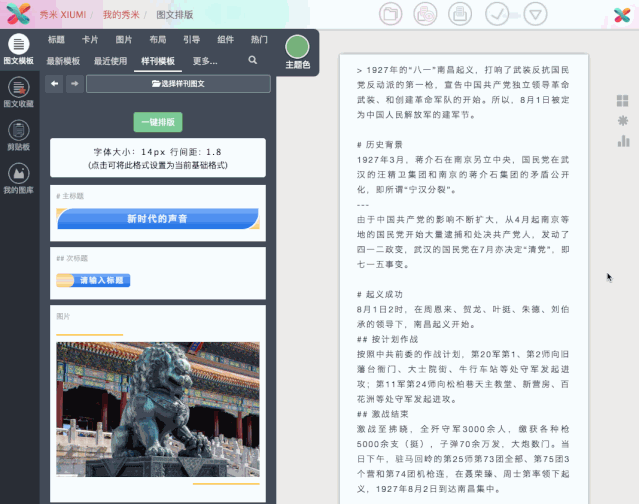Click the grid layout icon at right edge
639x504 pixels.
pos(622,100)
